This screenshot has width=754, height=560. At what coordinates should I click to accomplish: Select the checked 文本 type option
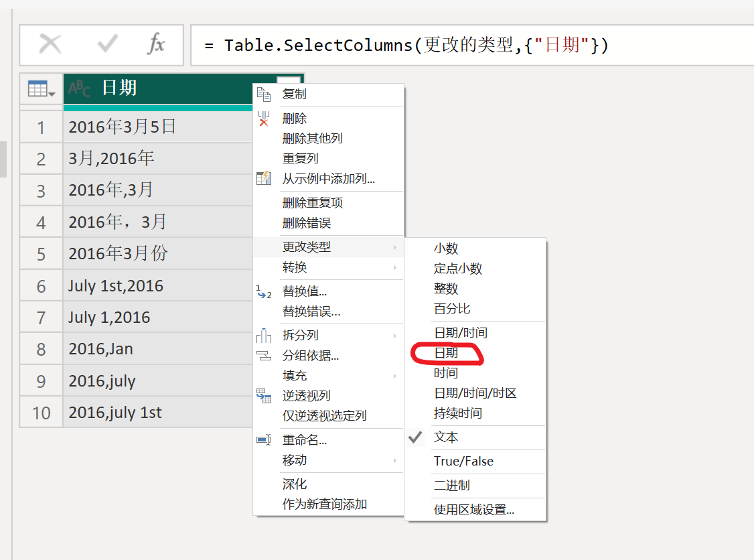point(446,437)
